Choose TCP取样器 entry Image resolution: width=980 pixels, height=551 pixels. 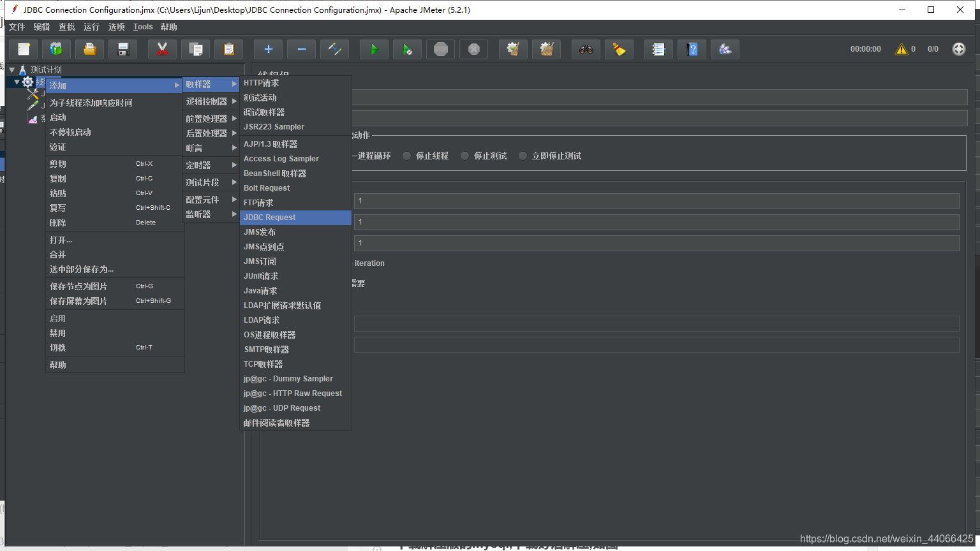point(295,364)
